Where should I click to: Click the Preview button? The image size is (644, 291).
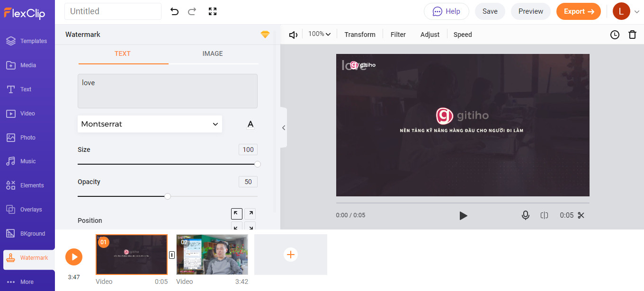(530, 11)
